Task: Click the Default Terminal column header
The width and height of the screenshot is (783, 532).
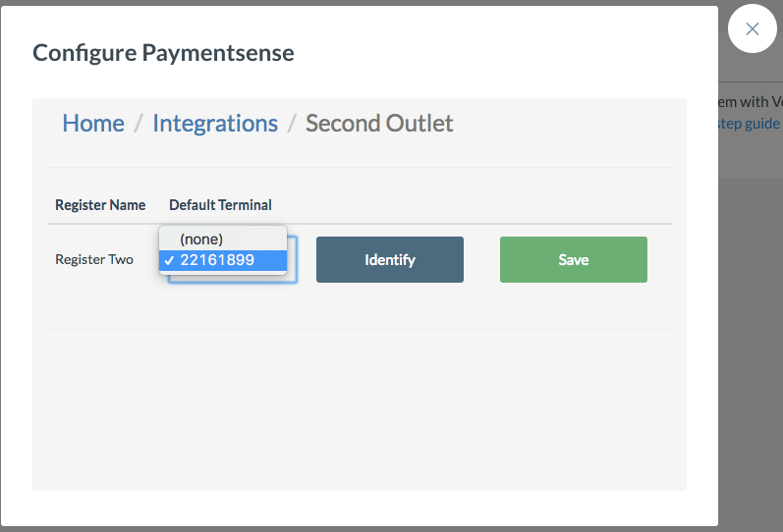Action: (220, 205)
